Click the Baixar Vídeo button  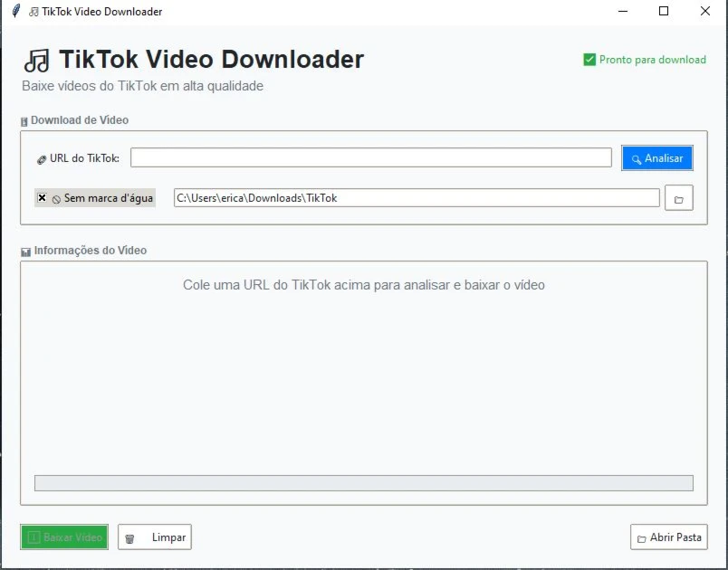(x=64, y=537)
